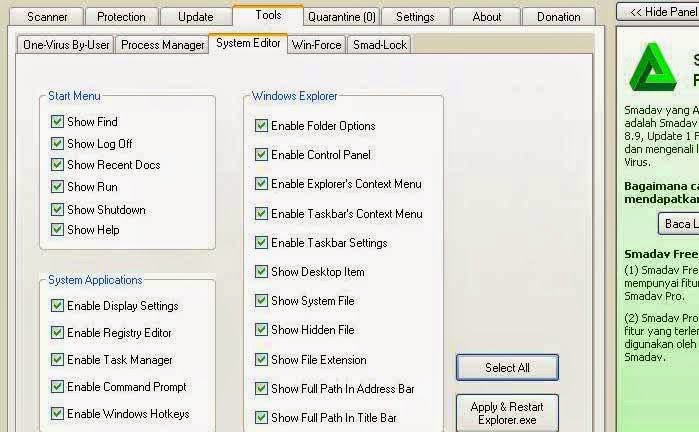Toggle Enable Taskbar's Context Menu checkbox

click(261, 214)
